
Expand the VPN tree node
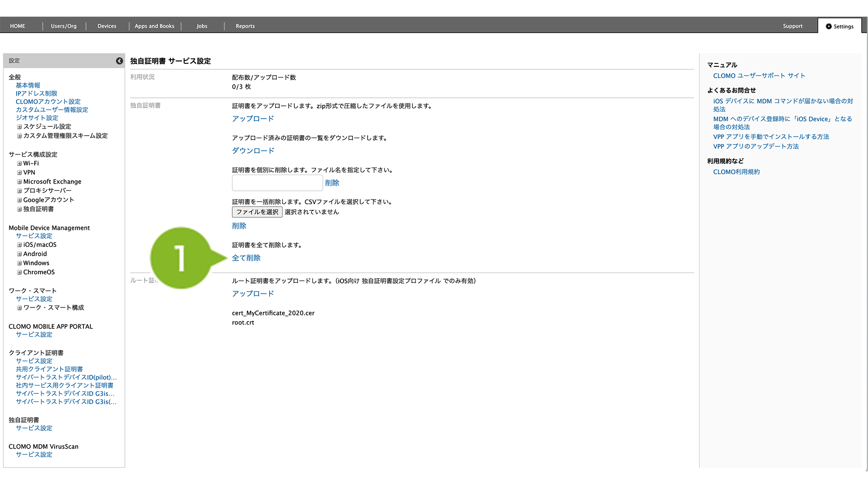(x=20, y=173)
